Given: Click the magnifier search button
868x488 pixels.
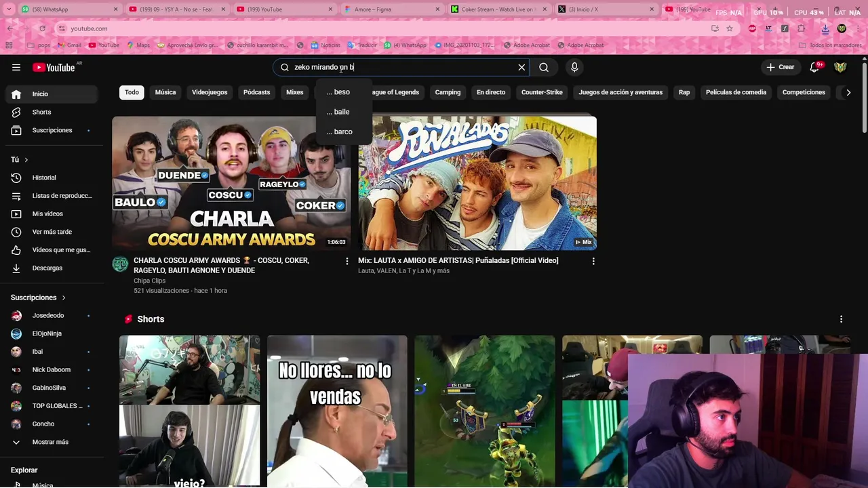Looking at the screenshot, I should pos(544,67).
